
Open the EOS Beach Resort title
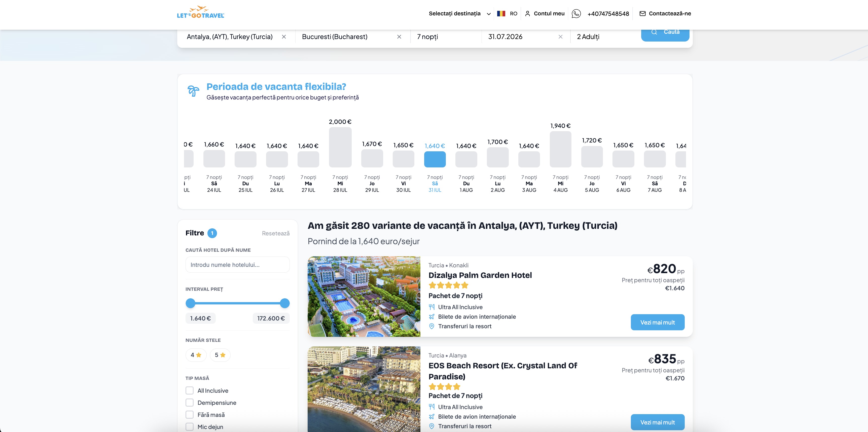click(x=502, y=371)
